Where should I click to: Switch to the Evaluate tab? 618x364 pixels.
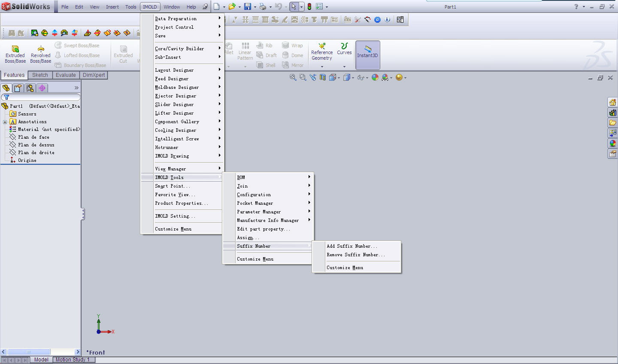(66, 75)
